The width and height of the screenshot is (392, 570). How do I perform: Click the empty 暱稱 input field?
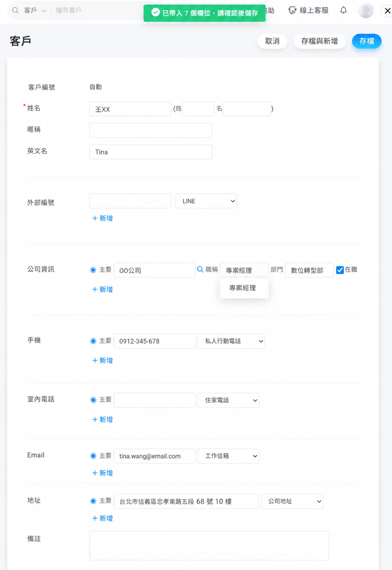(151, 130)
